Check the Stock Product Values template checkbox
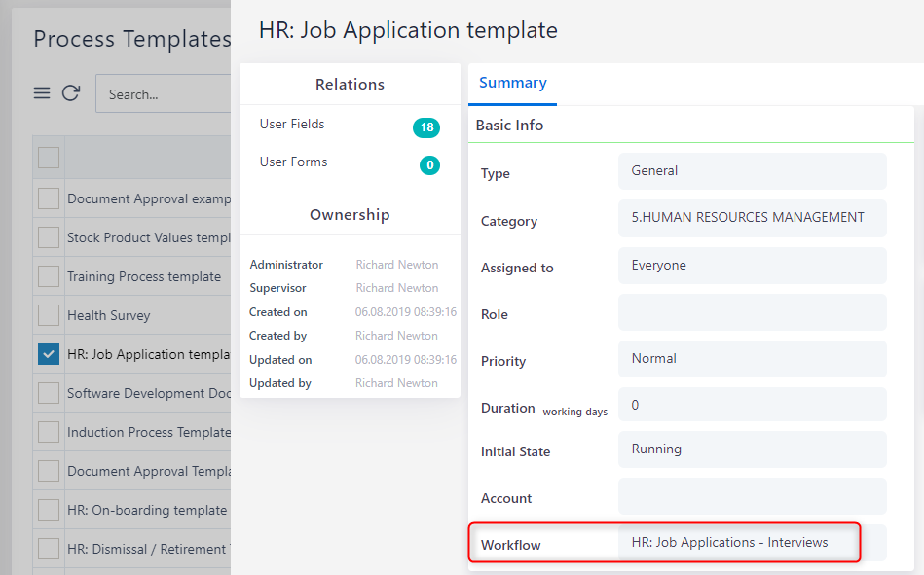This screenshot has height=575, width=924. (x=49, y=237)
